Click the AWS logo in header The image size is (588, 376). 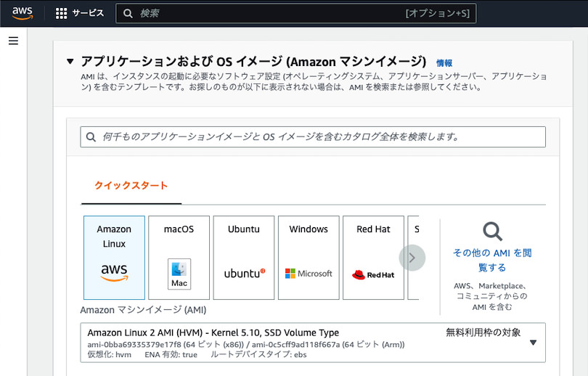point(22,13)
